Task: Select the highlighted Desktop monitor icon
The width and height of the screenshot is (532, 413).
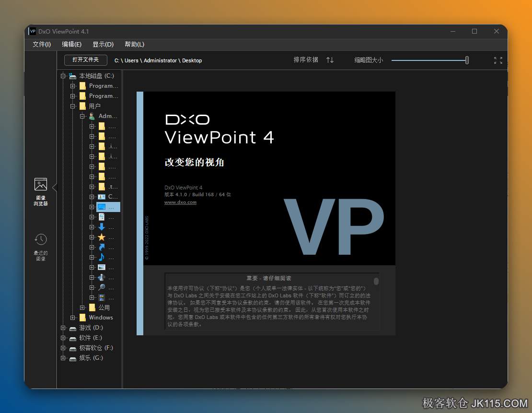Action: (x=102, y=207)
